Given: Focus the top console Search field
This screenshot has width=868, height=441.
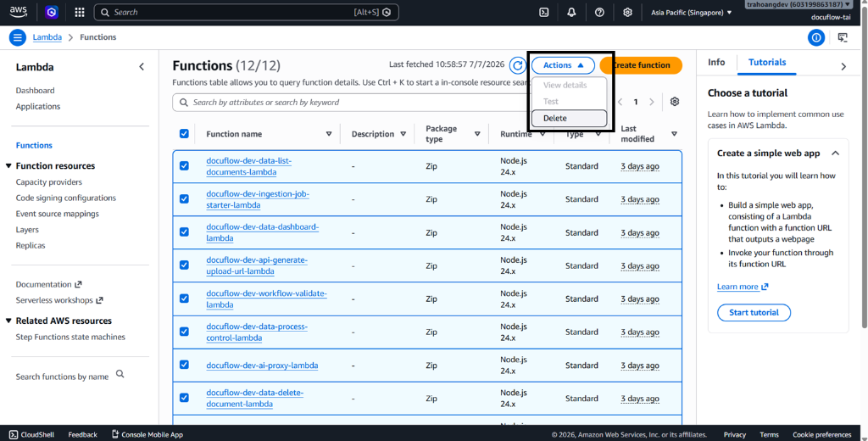Looking at the screenshot, I should pos(247,12).
